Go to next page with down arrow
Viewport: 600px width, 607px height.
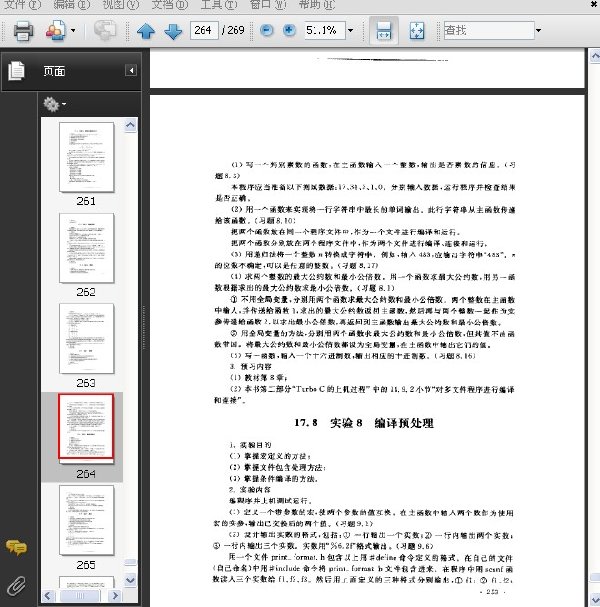[173, 31]
